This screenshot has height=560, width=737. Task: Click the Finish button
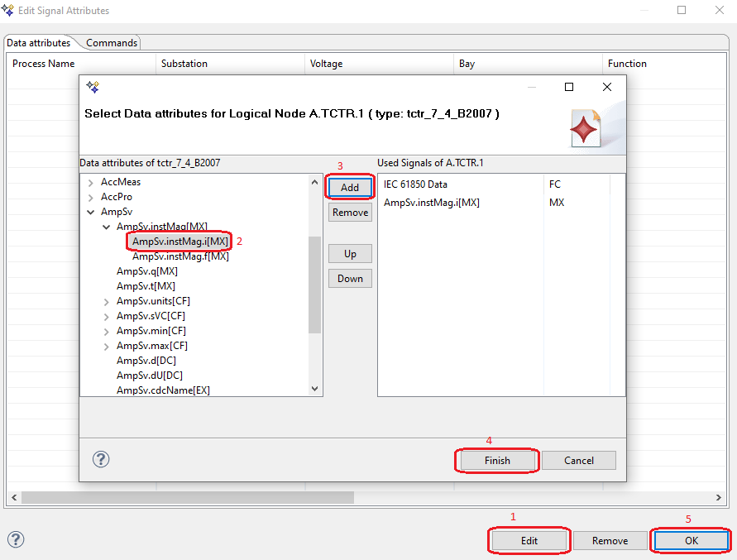(x=497, y=461)
